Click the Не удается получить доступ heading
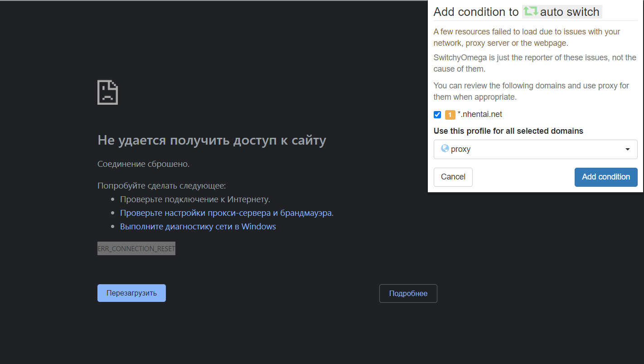The height and width of the screenshot is (364, 644). coord(212,141)
